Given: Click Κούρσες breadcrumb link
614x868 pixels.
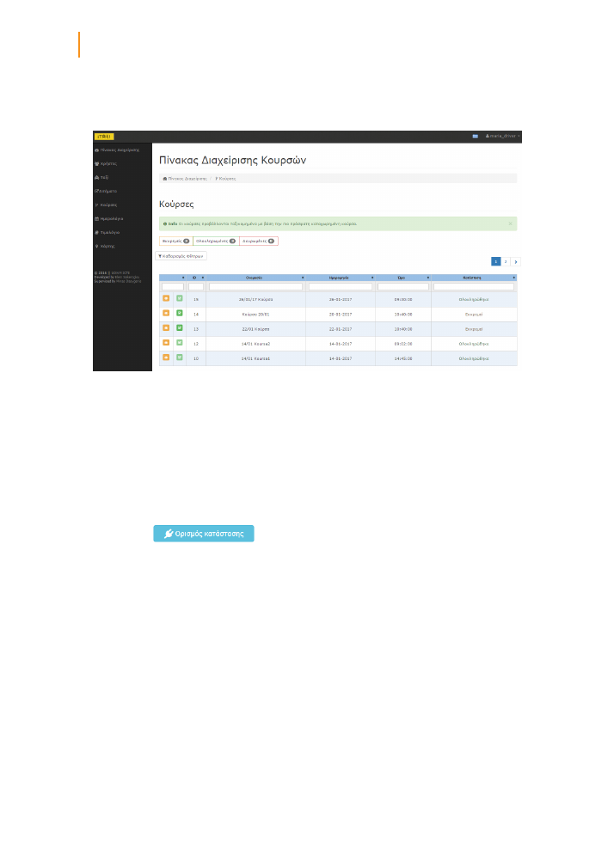Looking at the screenshot, I should 225,179.
